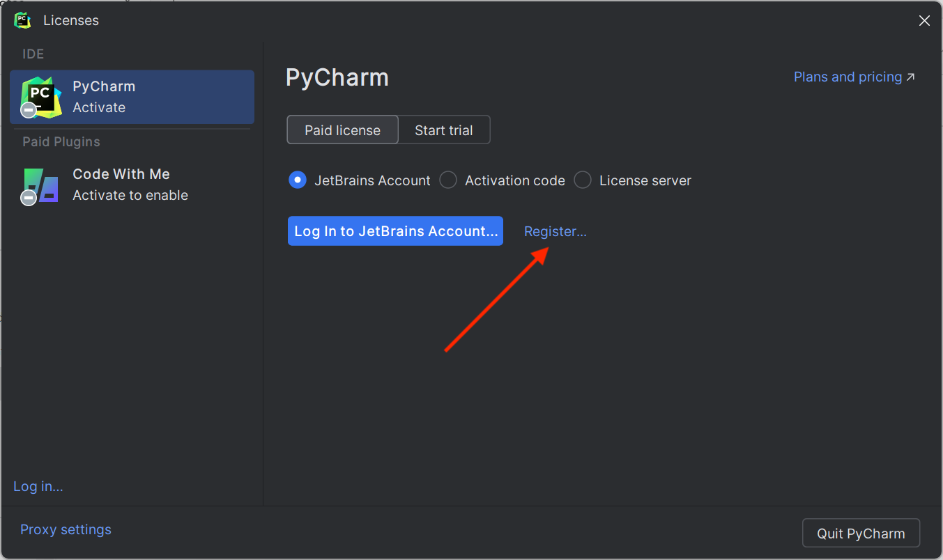This screenshot has width=943, height=560.
Task: Click the PyCharm product icon in sidebar
Action: (40, 97)
